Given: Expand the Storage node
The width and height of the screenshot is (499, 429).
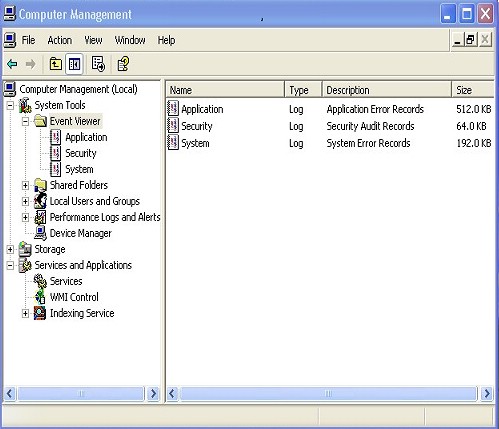Looking at the screenshot, I should click(10, 249).
